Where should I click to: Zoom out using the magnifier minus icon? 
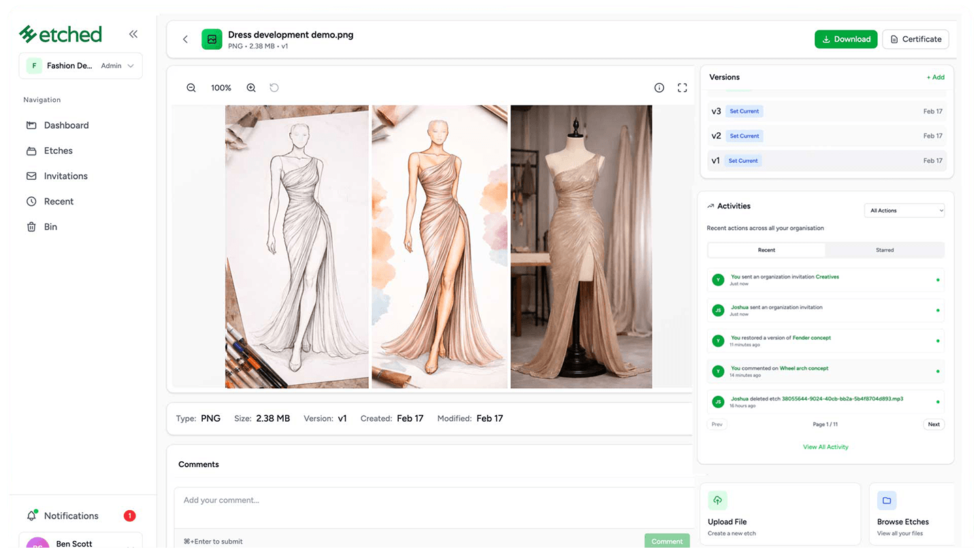point(191,88)
